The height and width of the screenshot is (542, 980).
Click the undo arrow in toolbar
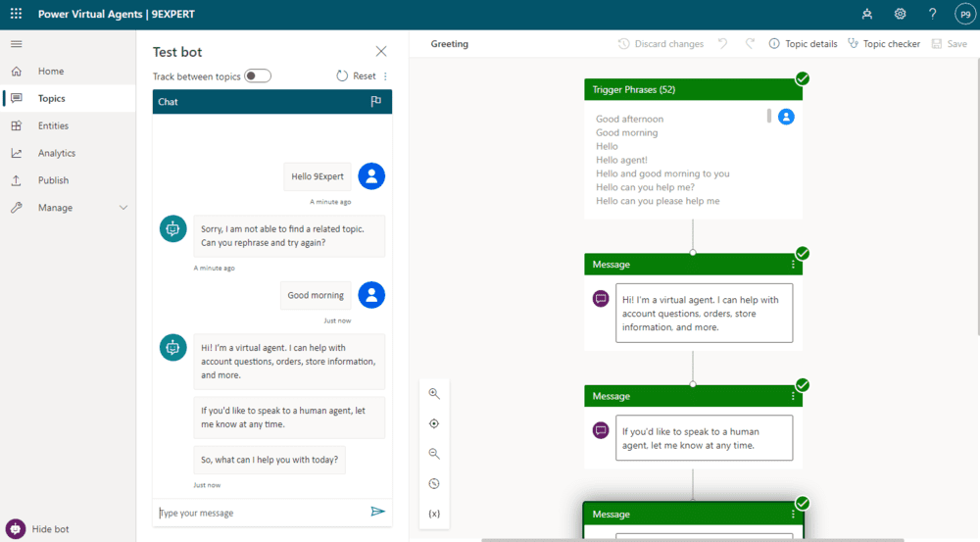point(723,44)
